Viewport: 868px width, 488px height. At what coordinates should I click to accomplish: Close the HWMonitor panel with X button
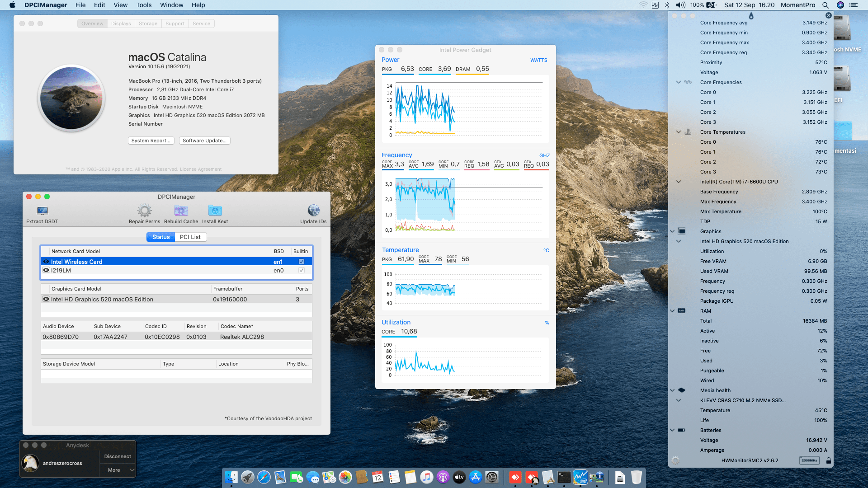tap(829, 15)
